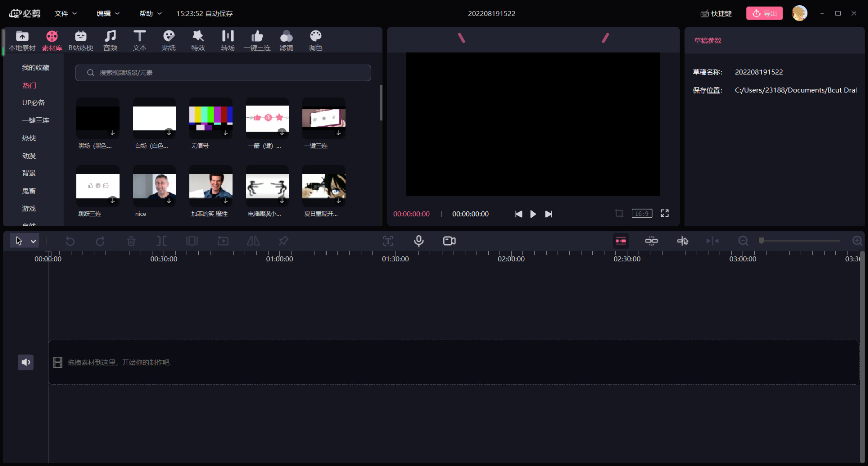Open the 帮助 help menu
The width and height of the screenshot is (868, 466).
[150, 14]
